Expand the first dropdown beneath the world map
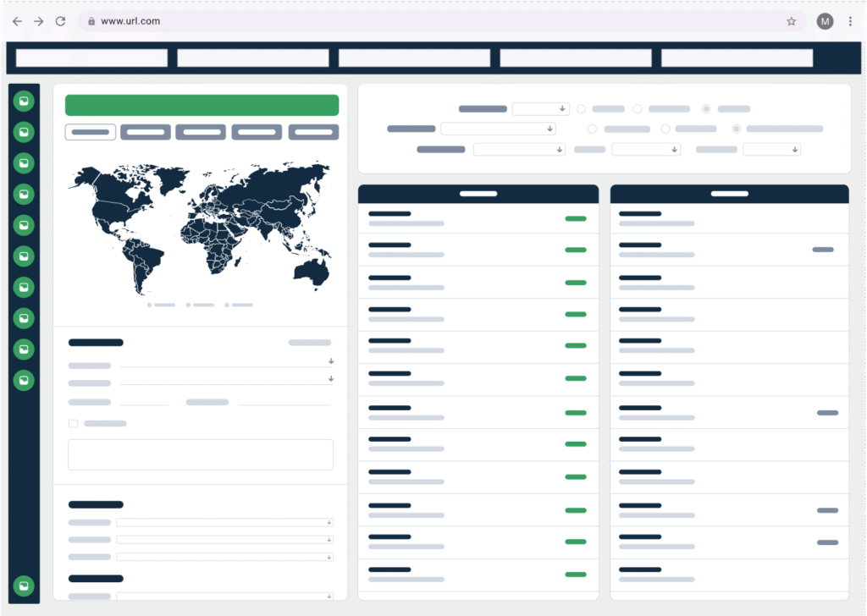 coord(225,362)
